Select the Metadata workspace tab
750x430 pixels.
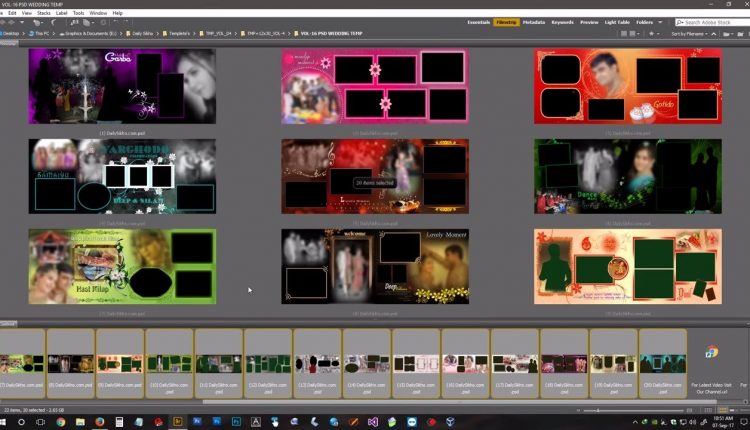click(x=534, y=21)
